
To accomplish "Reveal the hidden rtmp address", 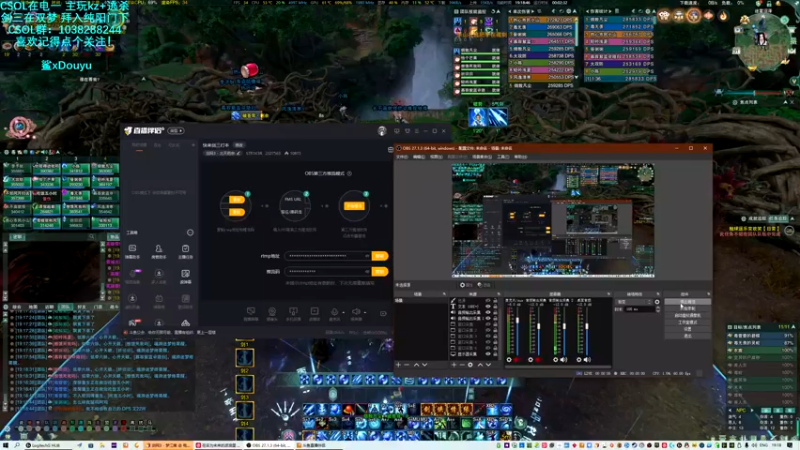I will (367, 256).
